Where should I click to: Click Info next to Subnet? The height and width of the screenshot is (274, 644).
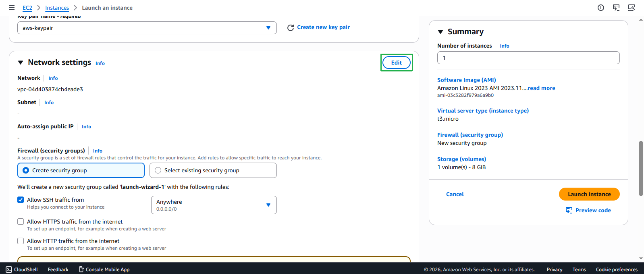[x=49, y=102]
